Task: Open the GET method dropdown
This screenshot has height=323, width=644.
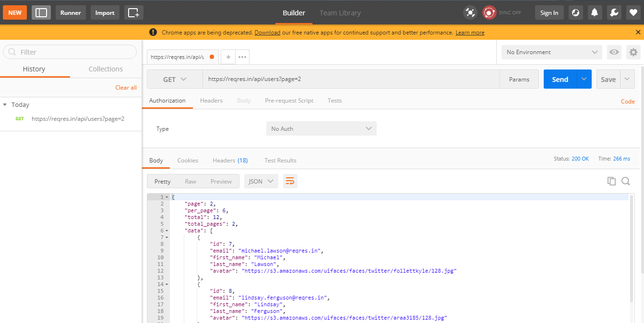Action: tap(175, 80)
